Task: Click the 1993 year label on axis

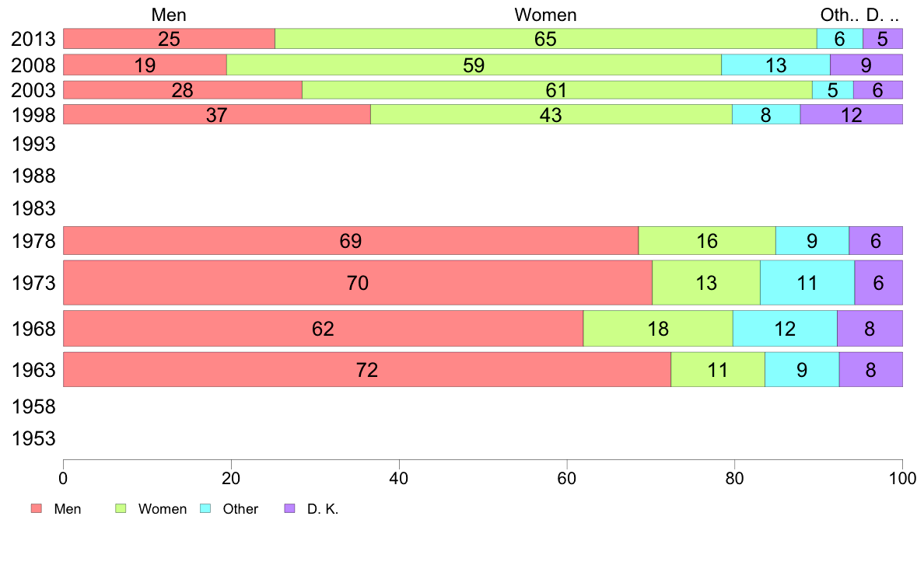Action: click(34, 145)
